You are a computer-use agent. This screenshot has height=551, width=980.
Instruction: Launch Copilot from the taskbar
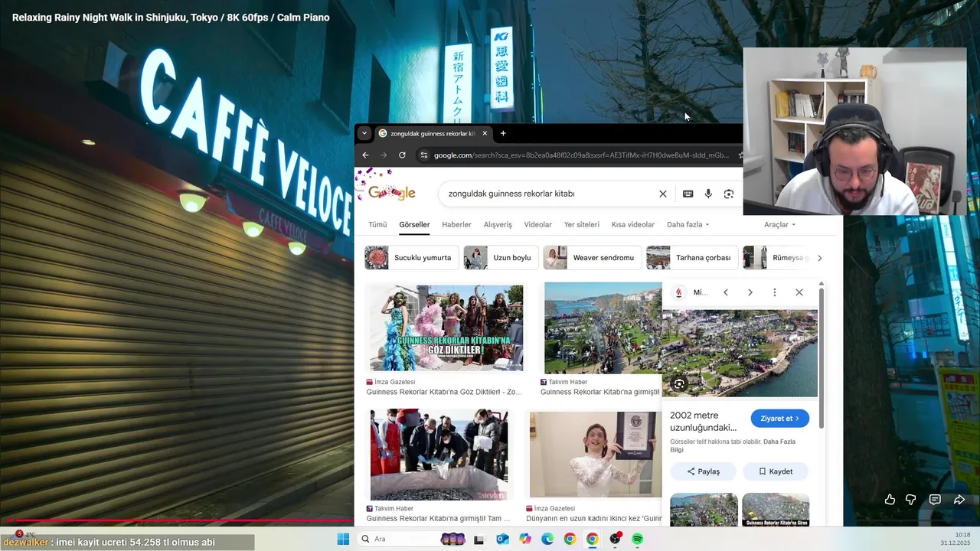(x=525, y=539)
